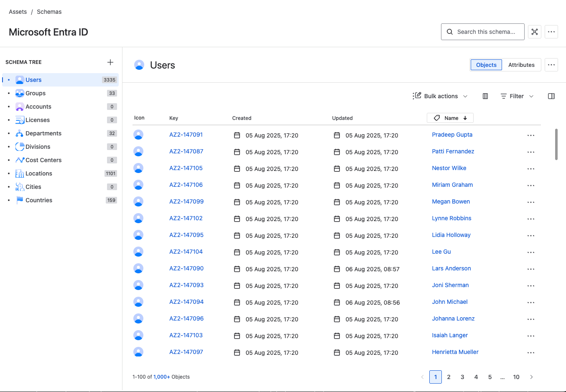Click the table vertical scrollbar thumb

[x=556, y=144]
